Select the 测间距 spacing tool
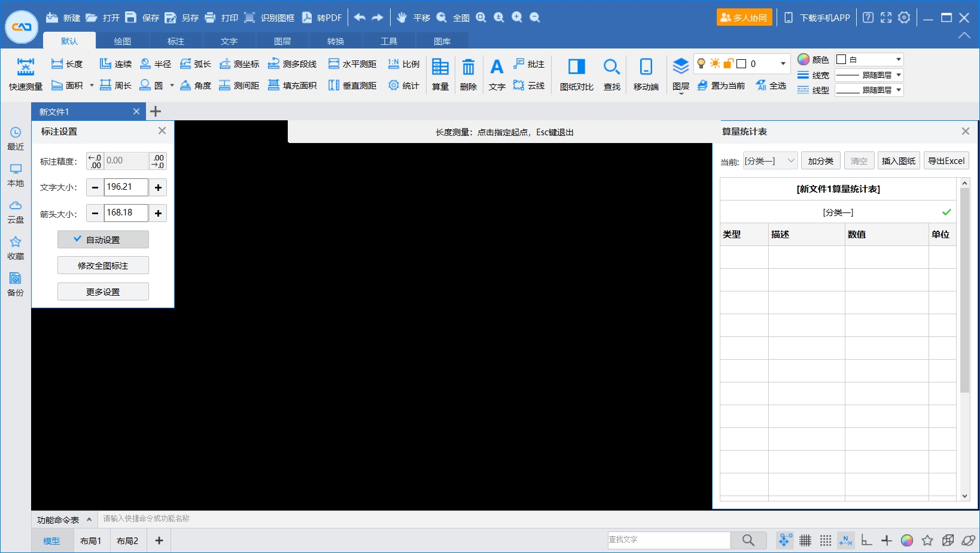 pyautogui.click(x=239, y=86)
